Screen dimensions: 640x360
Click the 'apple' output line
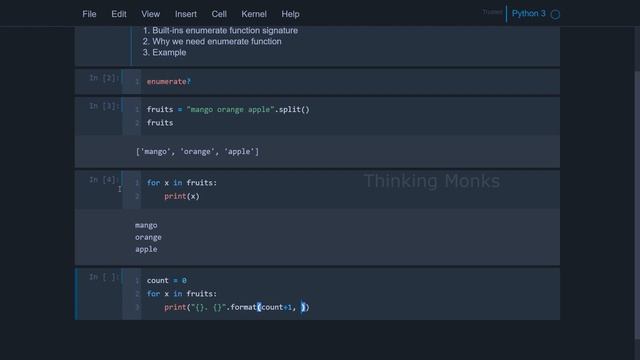[x=146, y=249]
